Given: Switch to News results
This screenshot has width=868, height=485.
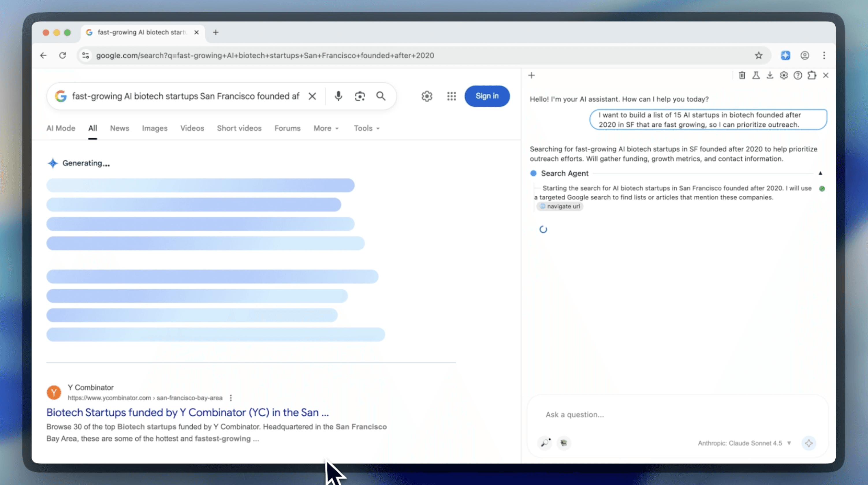Looking at the screenshot, I should click(x=119, y=128).
